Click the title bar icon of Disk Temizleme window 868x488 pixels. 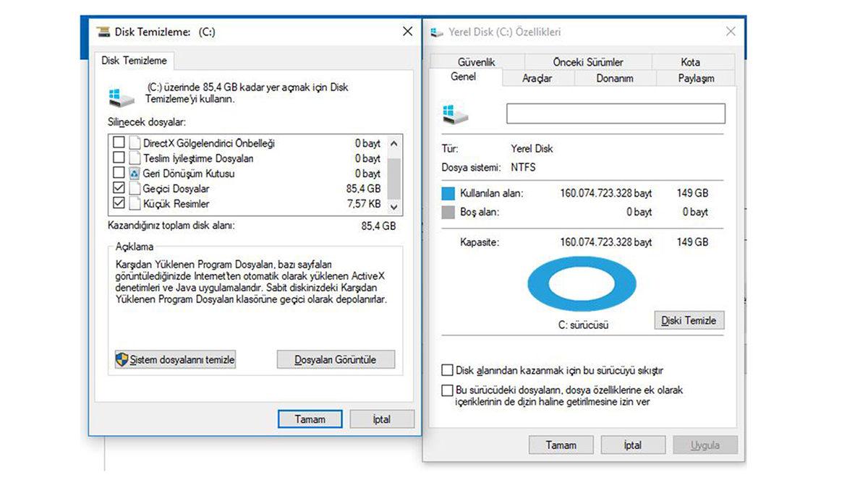(103, 31)
